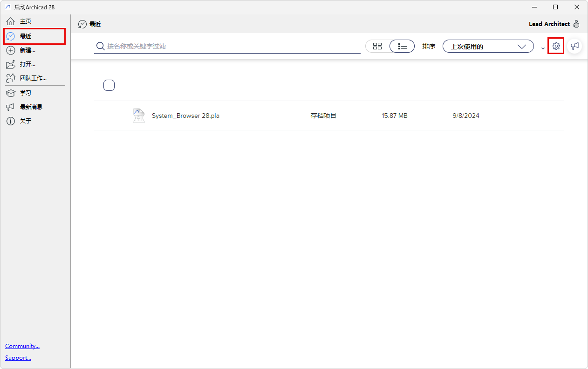Close the Archicad 28 launcher window

point(577,7)
